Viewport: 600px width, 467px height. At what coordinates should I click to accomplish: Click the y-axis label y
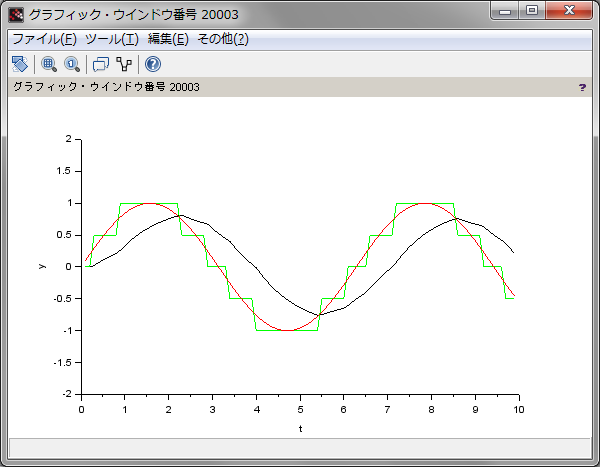pos(42,266)
